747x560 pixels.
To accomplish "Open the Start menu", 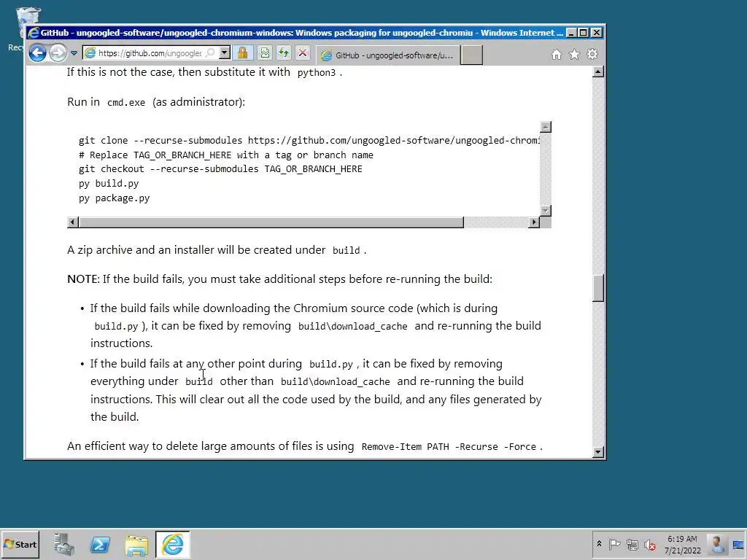I will point(20,544).
